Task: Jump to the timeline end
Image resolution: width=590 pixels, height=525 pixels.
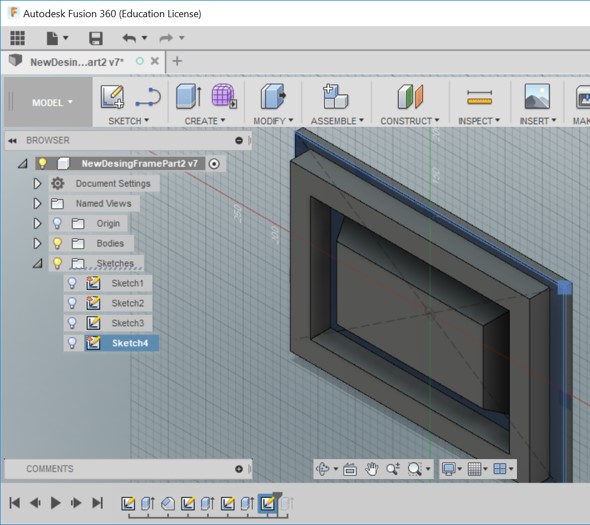Action: click(x=97, y=503)
